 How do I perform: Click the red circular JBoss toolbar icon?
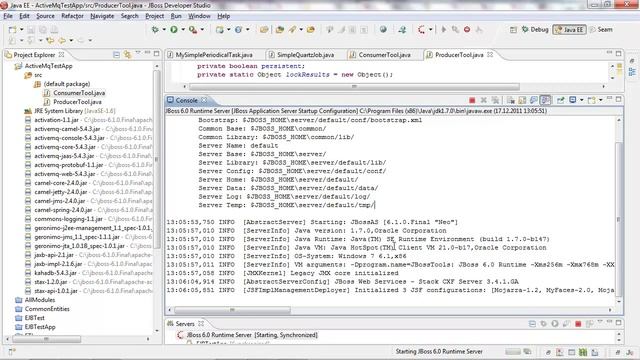(421, 29)
